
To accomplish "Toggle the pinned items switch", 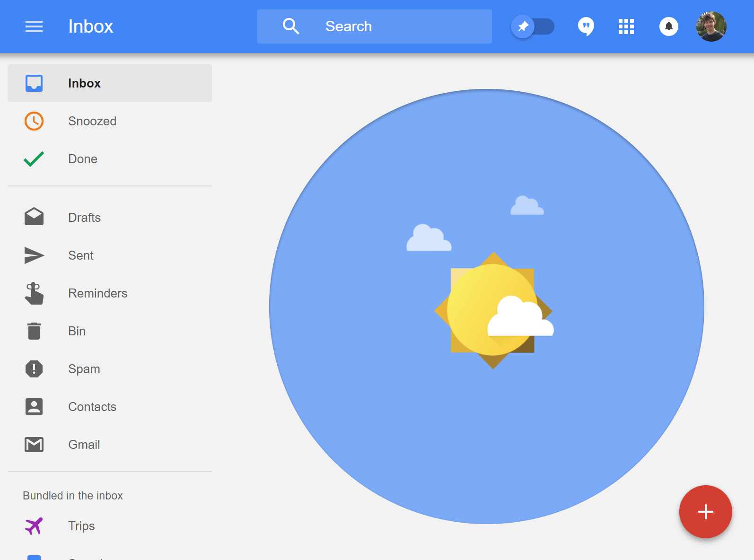I will point(533,26).
